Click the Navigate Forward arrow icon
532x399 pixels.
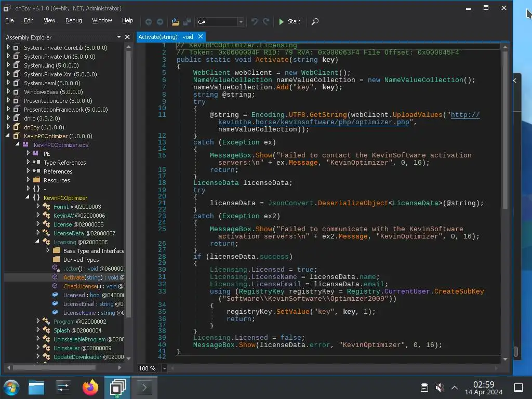pyautogui.click(x=160, y=22)
